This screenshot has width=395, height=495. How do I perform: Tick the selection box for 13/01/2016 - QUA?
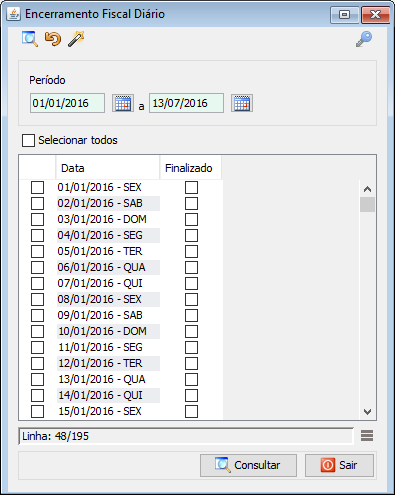37,379
